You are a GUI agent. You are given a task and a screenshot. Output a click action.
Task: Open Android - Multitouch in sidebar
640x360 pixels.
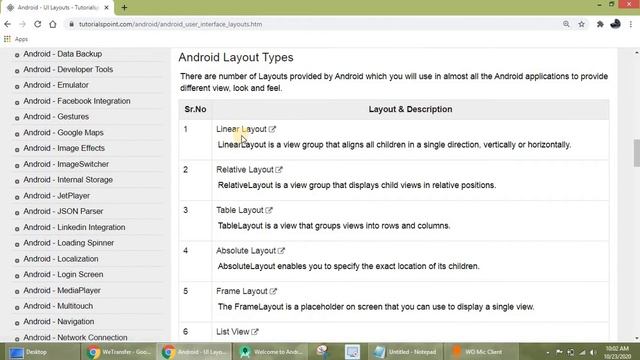pyautogui.click(x=58, y=306)
